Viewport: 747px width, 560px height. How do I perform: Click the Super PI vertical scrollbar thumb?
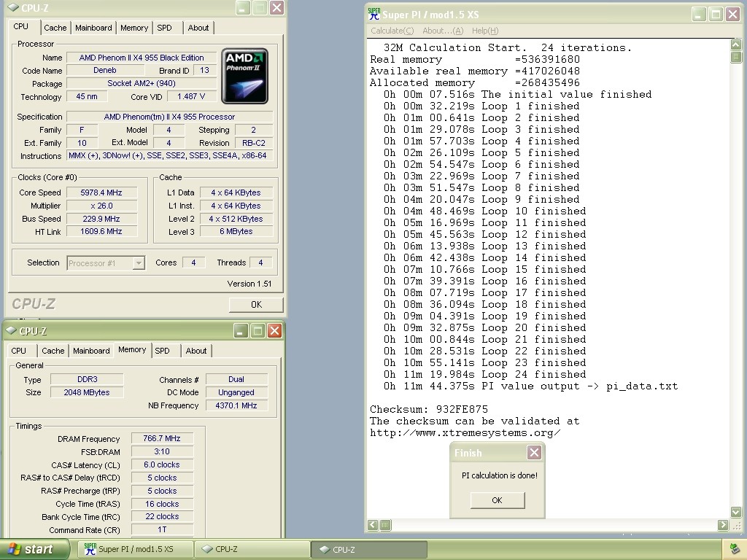pyautogui.click(x=736, y=57)
